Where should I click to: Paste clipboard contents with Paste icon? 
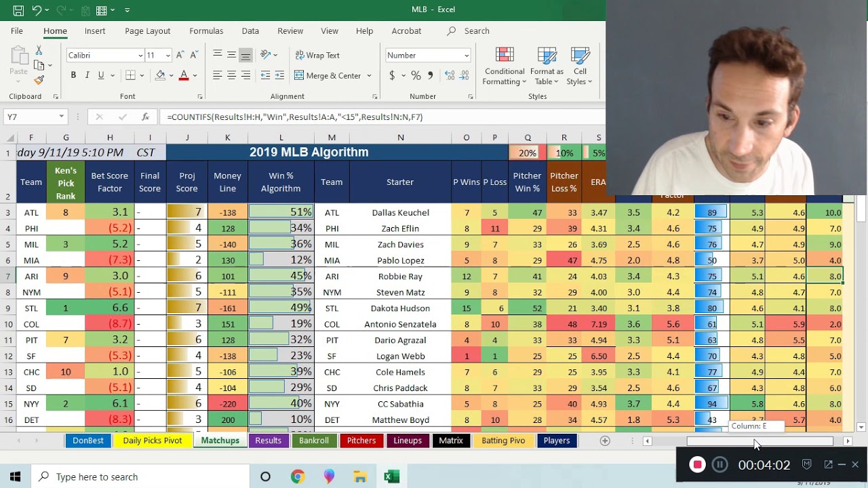18,61
